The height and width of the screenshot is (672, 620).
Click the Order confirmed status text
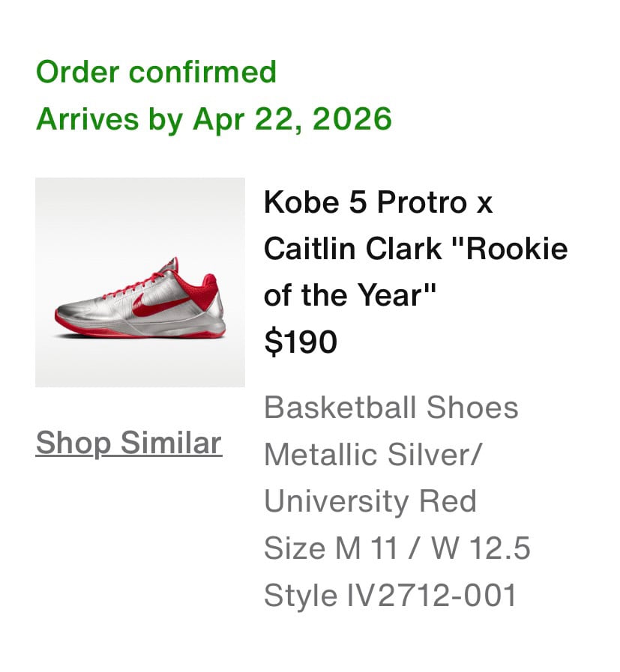click(156, 72)
